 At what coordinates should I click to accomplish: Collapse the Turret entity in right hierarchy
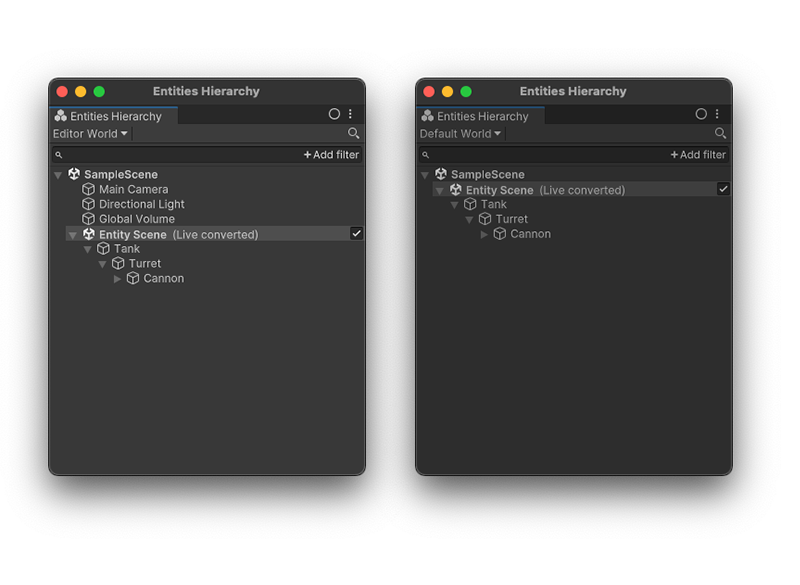[469, 219]
